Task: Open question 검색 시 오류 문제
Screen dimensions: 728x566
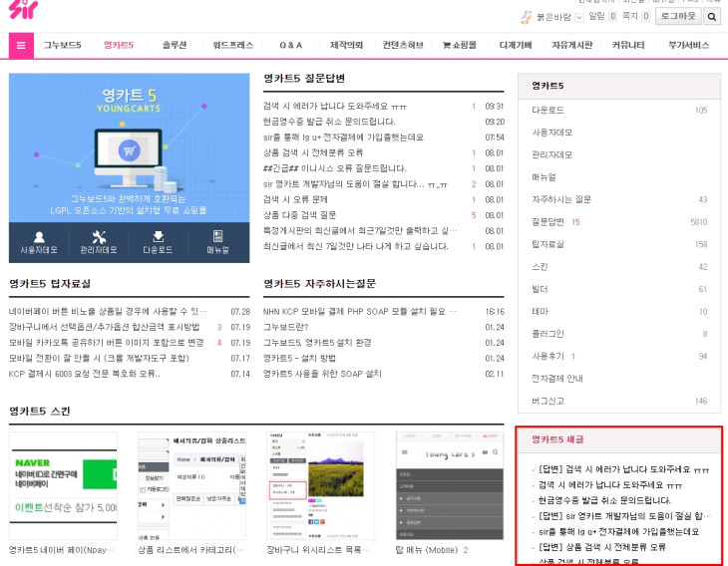Action: (x=295, y=199)
